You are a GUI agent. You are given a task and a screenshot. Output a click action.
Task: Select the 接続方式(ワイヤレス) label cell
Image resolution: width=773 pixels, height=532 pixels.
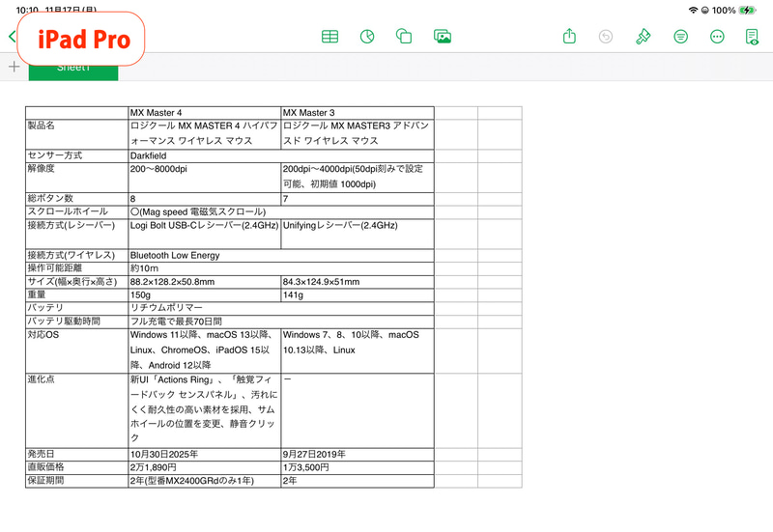click(77, 255)
